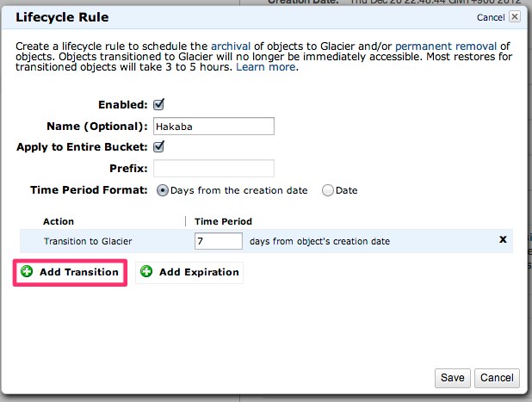Open the Learn more link
Image resolution: width=532 pixels, height=402 pixels.
click(266, 67)
